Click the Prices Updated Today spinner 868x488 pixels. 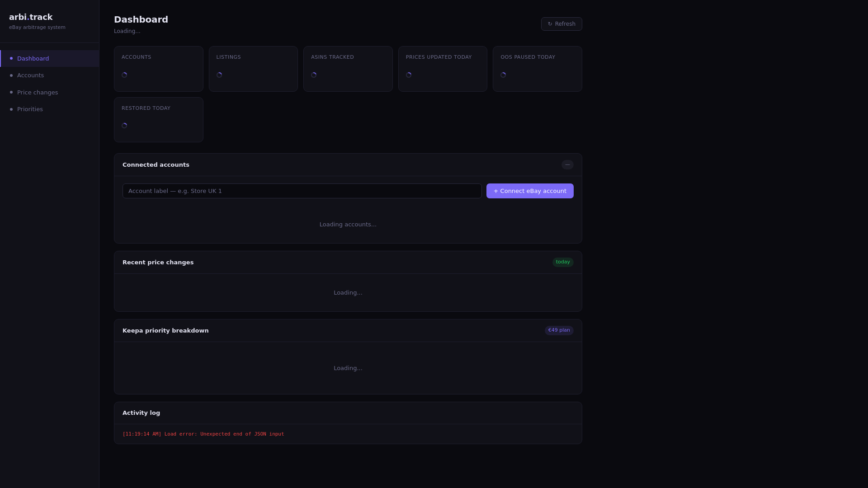coord(409,75)
